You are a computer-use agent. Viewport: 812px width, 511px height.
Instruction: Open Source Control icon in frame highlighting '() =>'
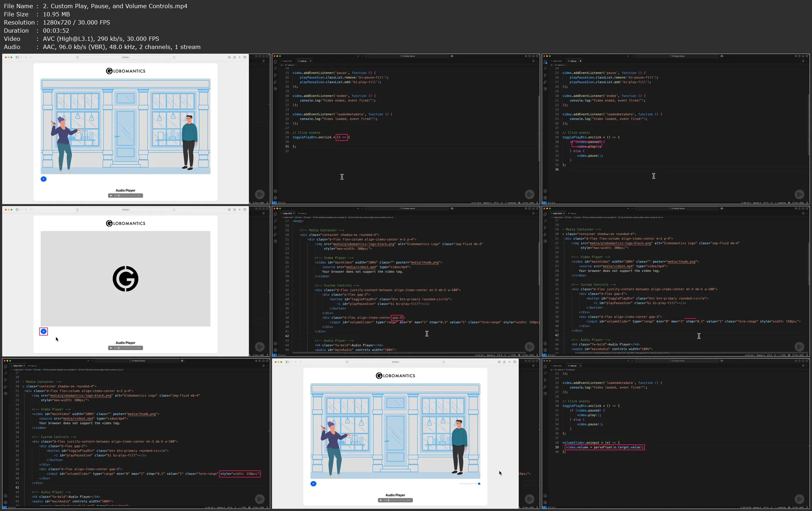coord(276,75)
